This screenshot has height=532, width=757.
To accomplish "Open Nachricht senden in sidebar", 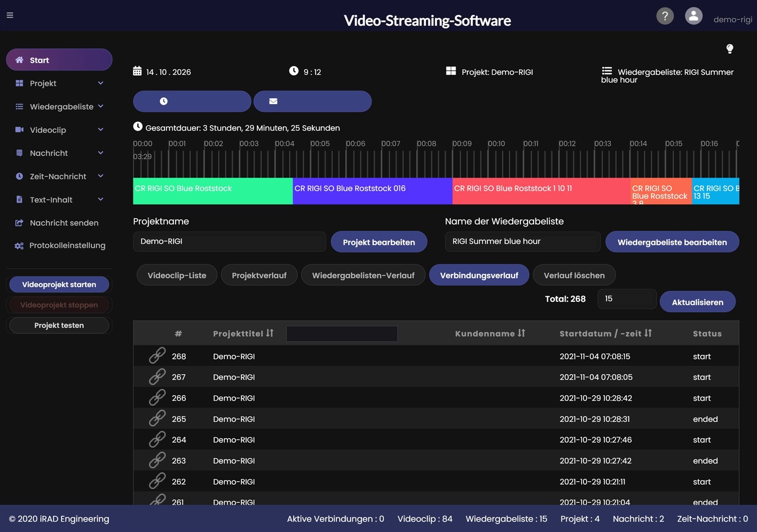I will (59, 223).
